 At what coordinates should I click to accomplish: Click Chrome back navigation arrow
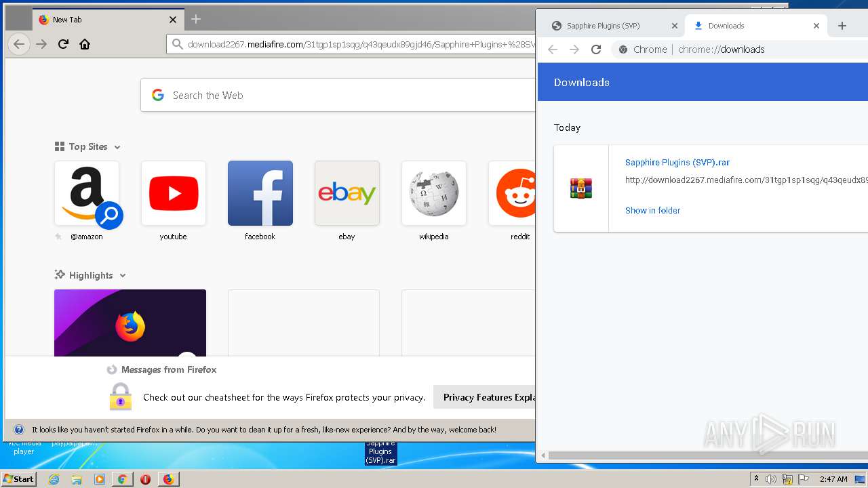[553, 49]
